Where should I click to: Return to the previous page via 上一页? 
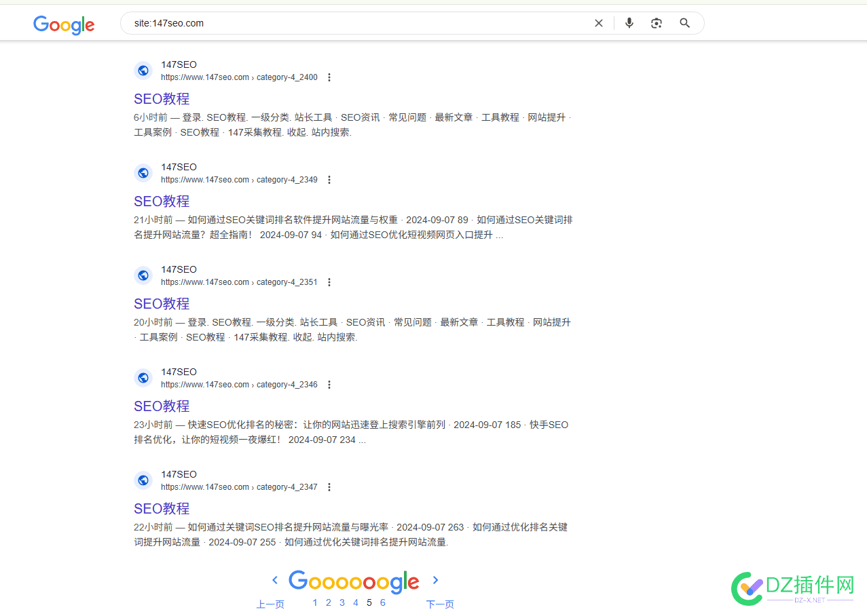point(270,604)
